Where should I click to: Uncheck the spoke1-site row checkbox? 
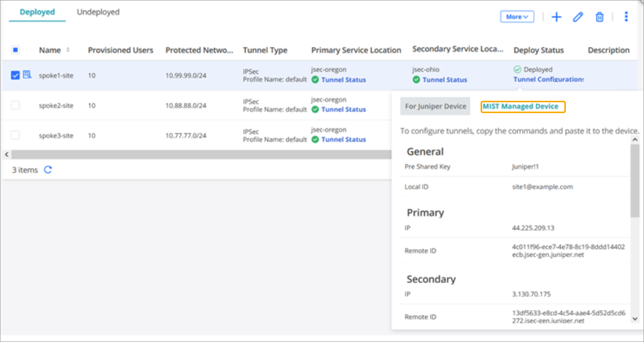pos(15,75)
